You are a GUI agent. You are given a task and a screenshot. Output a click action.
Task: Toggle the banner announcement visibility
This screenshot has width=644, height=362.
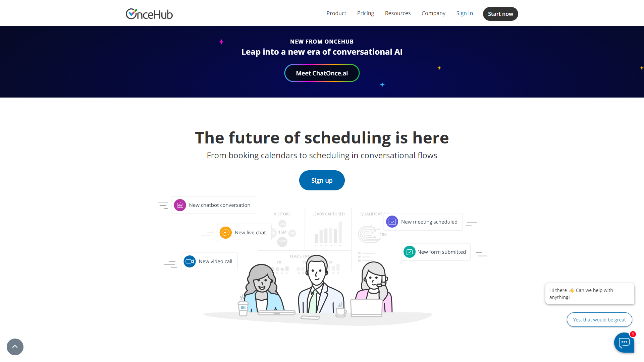(641, 68)
